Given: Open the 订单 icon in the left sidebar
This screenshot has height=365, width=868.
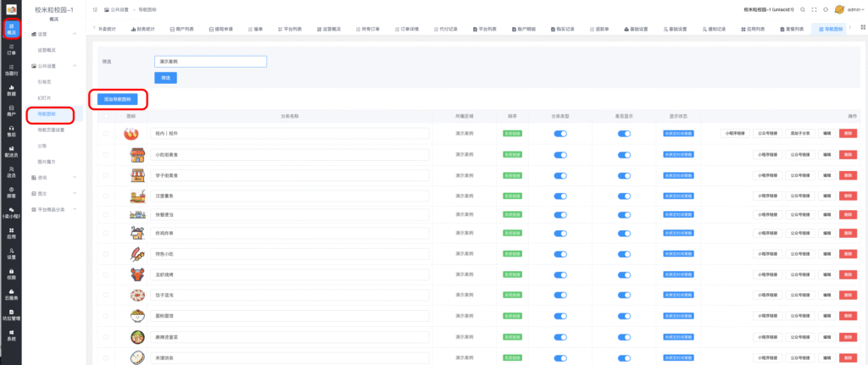Looking at the screenshot, I should 11,48.
